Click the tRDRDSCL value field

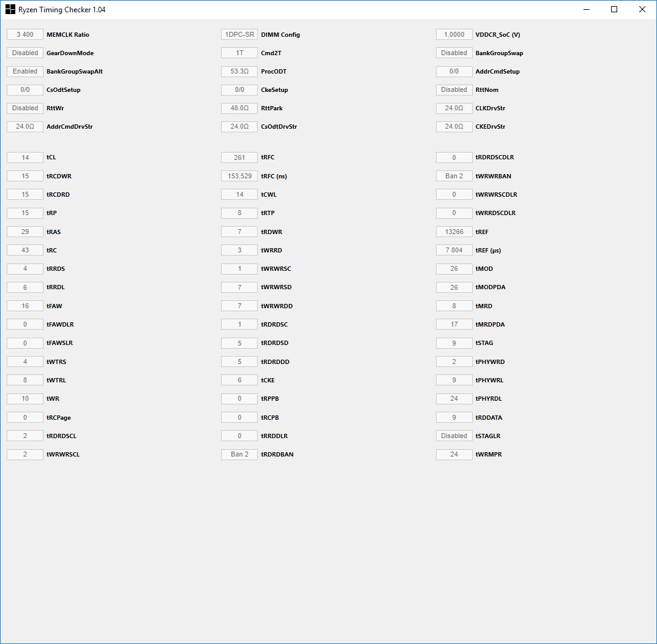tap(25, 436)
